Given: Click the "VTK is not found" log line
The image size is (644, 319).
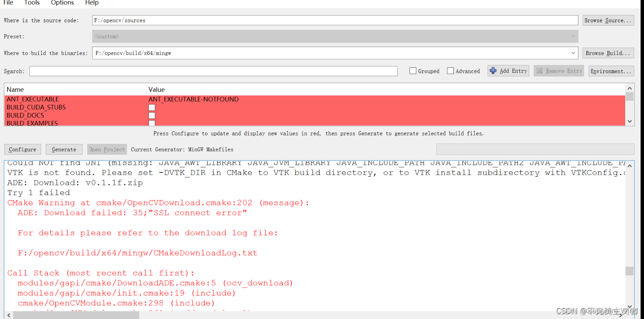Looking at the screenshot, I should pyautogui.click(x=316, y=172).
